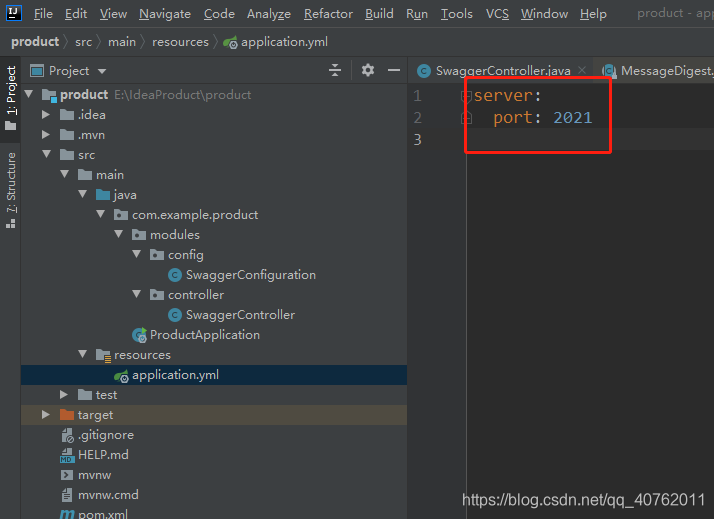
Task: Select the SwaggerConfiguration class icon
Action: coord(175,275)
